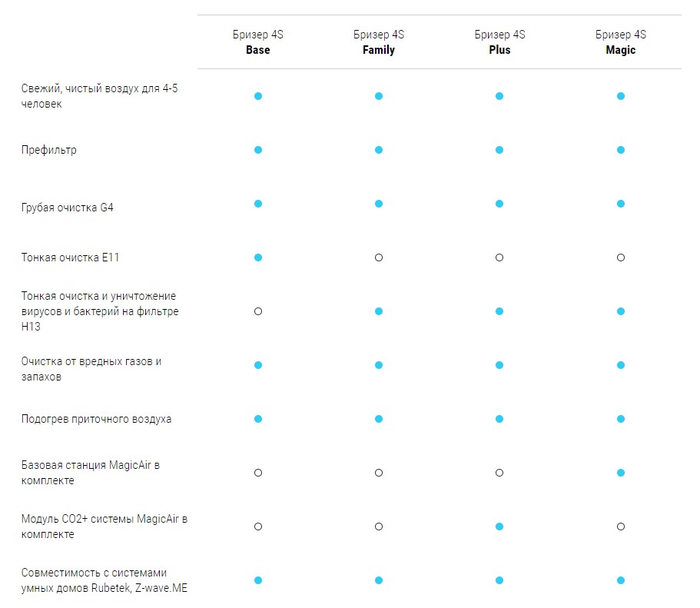Click filled dot for Грубая очистка G4 under Plus

[499, 204]
